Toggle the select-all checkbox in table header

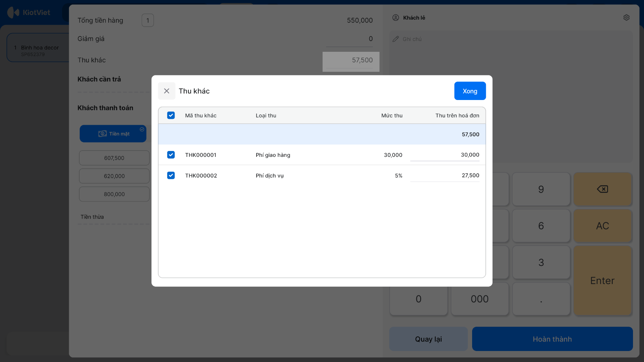point(171,115)
